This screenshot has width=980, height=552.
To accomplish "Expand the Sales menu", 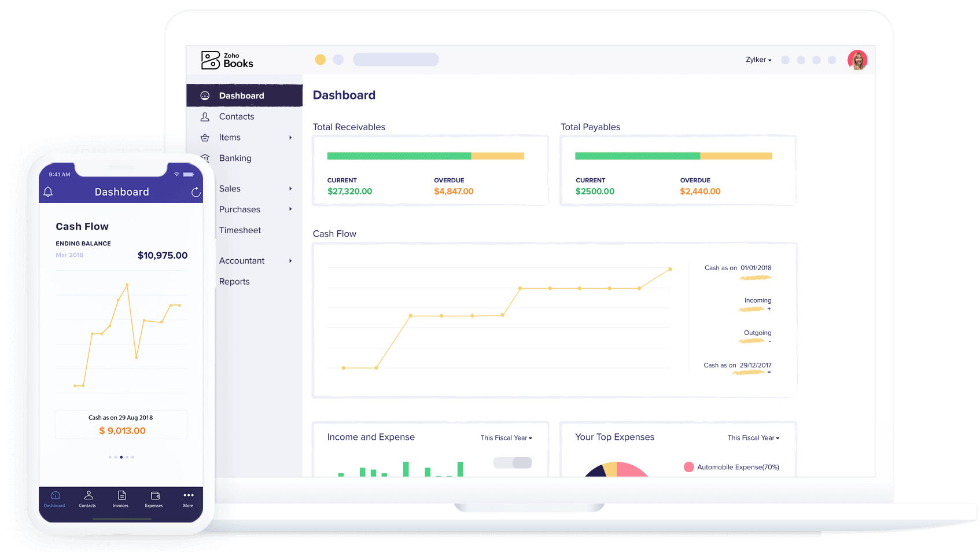I will tap(230, 188).
